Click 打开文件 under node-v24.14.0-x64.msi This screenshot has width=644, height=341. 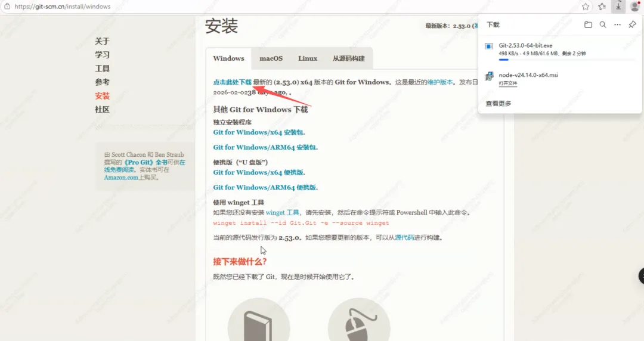click(x=507, y=83)
